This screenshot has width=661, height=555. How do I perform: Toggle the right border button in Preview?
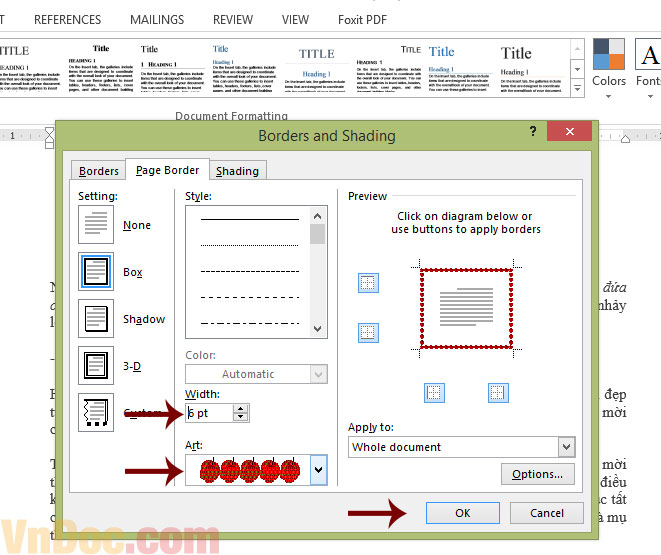click(x=498, y=393)
